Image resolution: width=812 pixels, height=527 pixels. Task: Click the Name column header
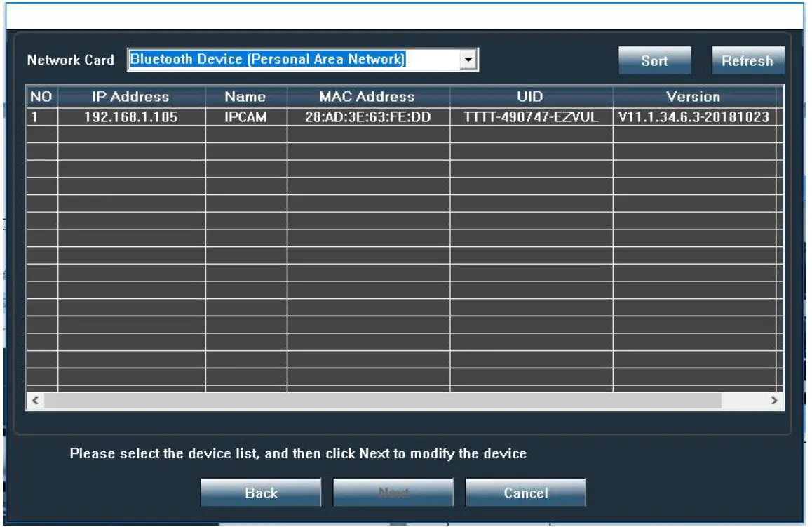click(245, 96)
